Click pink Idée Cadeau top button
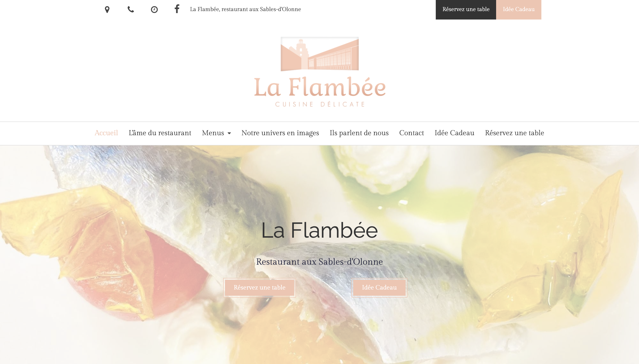The image size is (639, 364). (519, 10)
